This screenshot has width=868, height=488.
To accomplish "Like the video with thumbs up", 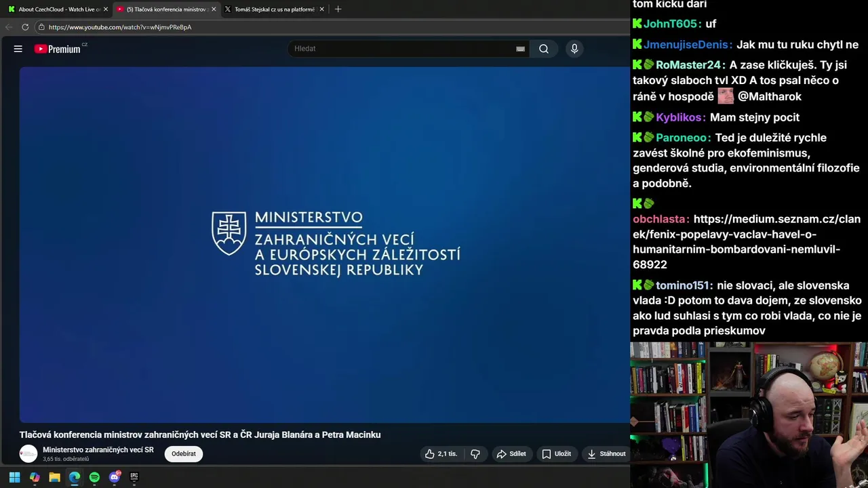I will [441, 454].
